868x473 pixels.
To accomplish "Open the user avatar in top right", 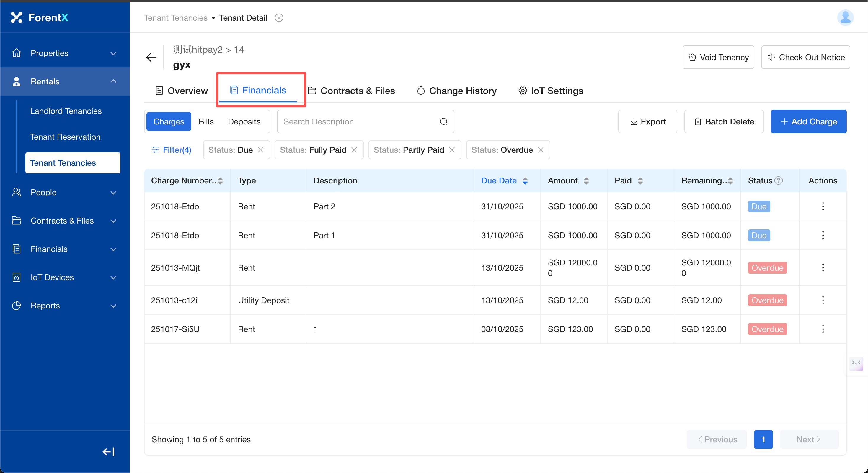I will [845, 17].
